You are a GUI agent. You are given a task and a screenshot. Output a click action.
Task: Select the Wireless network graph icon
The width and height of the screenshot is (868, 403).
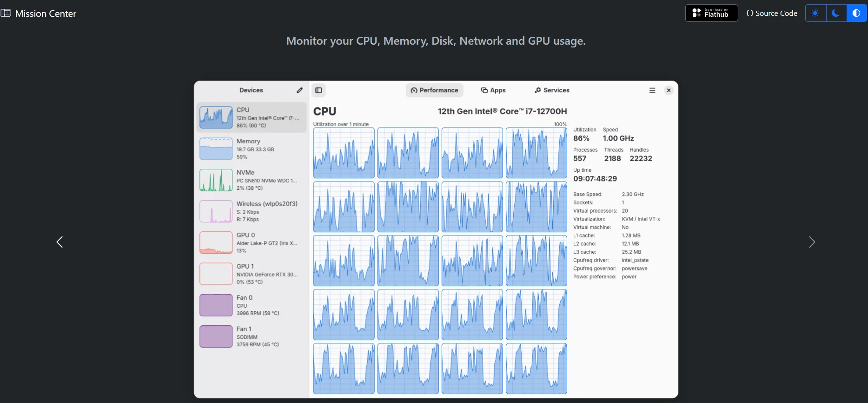(216, 211)
